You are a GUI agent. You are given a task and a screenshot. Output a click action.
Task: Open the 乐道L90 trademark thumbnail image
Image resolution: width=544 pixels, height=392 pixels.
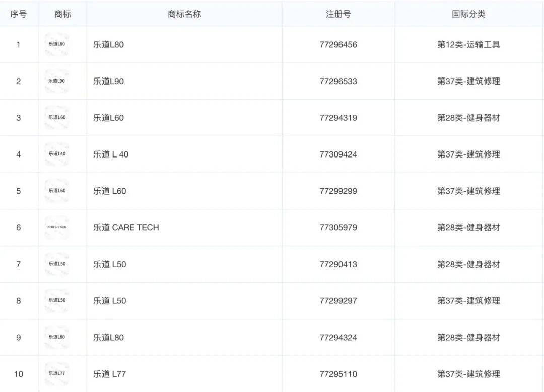pos(56,81)
